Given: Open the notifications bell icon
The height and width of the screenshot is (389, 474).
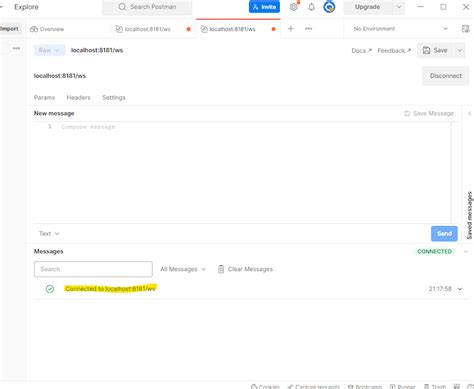Looking at the screenshot, I should click(311, 7).
